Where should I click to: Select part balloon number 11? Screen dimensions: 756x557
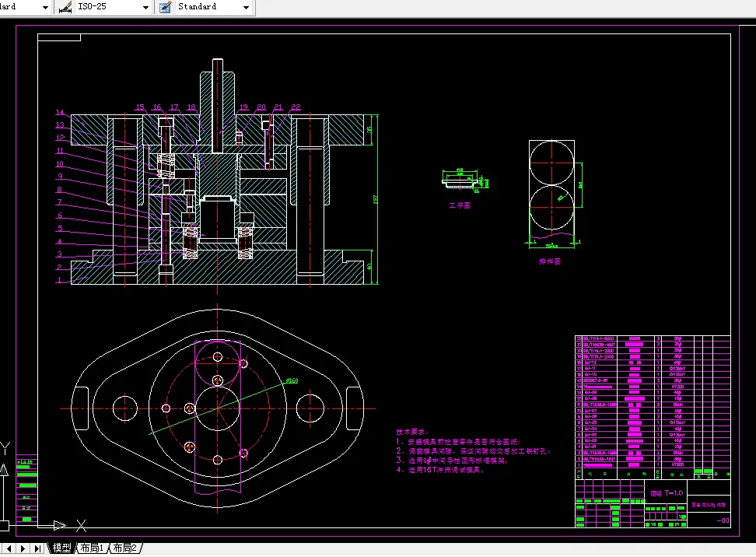click(x=60, y=151)
